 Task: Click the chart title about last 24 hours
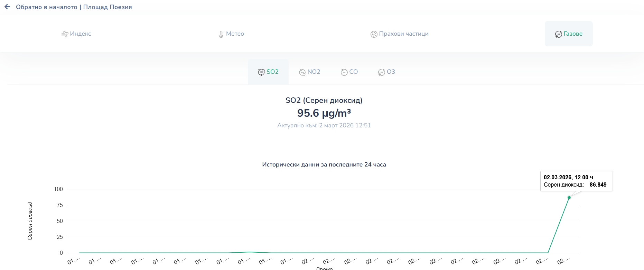[x=324, y=165]
